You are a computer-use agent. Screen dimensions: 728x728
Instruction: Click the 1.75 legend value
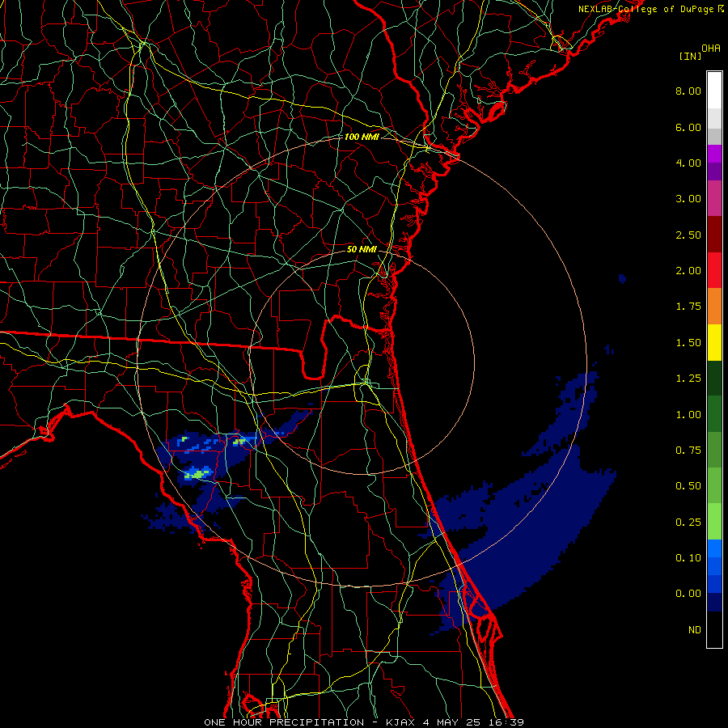tap(688, 307)
